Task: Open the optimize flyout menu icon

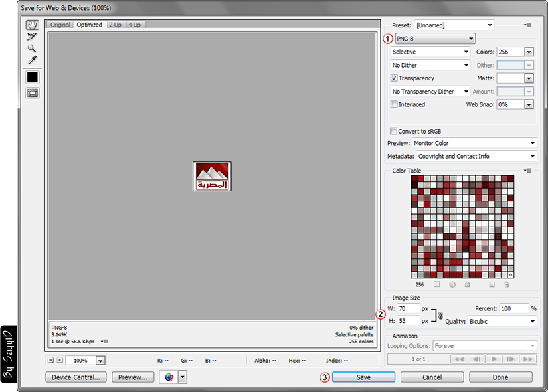Action: [x=527, y=25]
